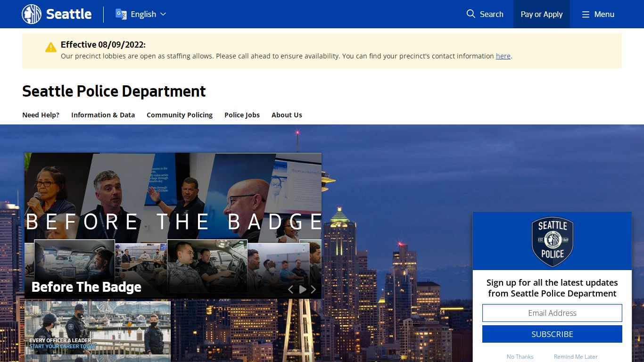Image resolution: width=644 pixels, height=362 pixels.
Task: Click the 'Sign up for all the latest updates' text
Action: (552, 288)
